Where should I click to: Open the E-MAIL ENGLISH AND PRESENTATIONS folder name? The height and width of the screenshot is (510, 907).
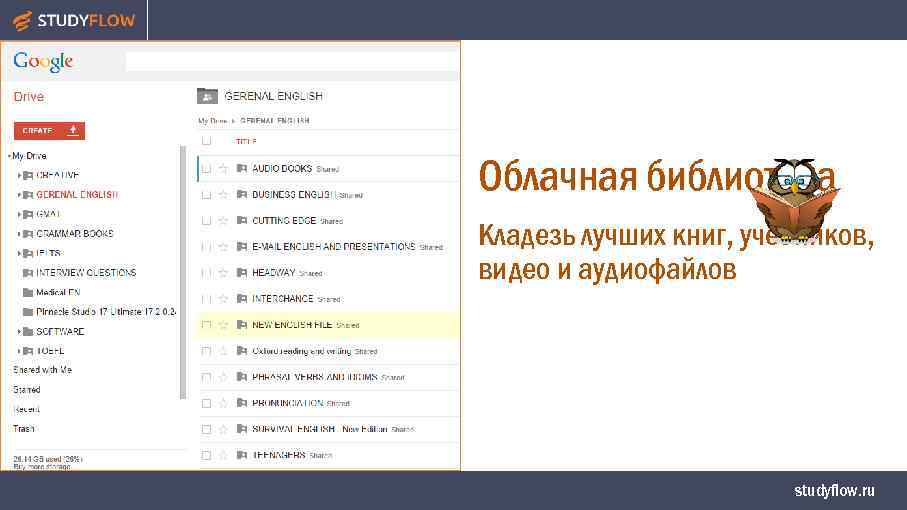pos(334,247)
